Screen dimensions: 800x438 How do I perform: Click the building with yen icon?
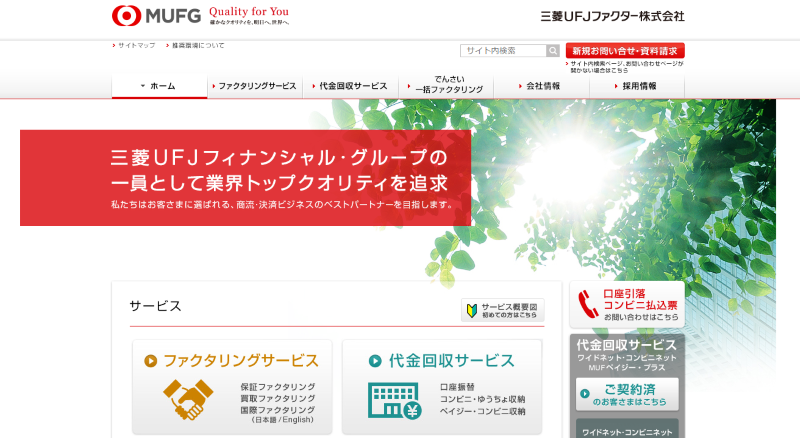coord(395,401)
